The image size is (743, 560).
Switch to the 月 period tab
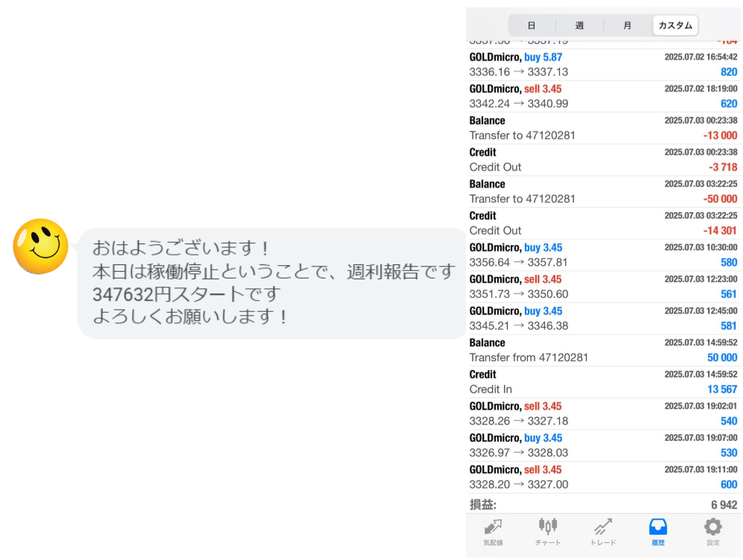627,25
